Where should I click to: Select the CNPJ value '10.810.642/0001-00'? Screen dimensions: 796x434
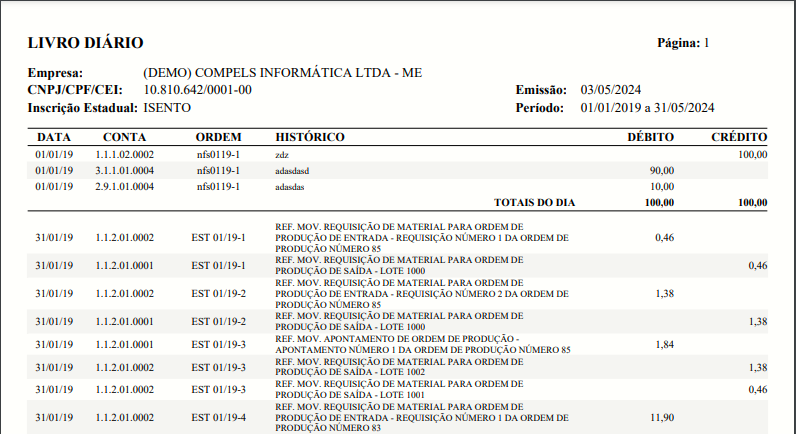tap(197, 90)
